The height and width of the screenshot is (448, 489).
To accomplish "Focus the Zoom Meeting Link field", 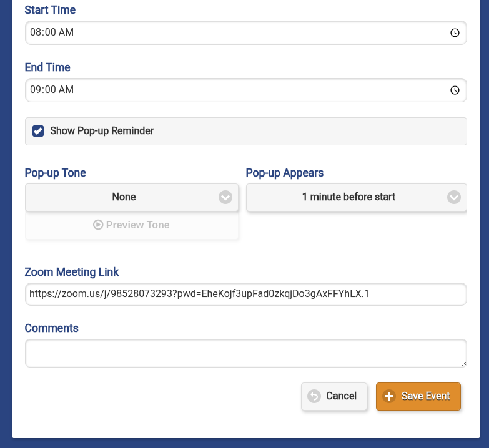I will [x=245, y=295].
